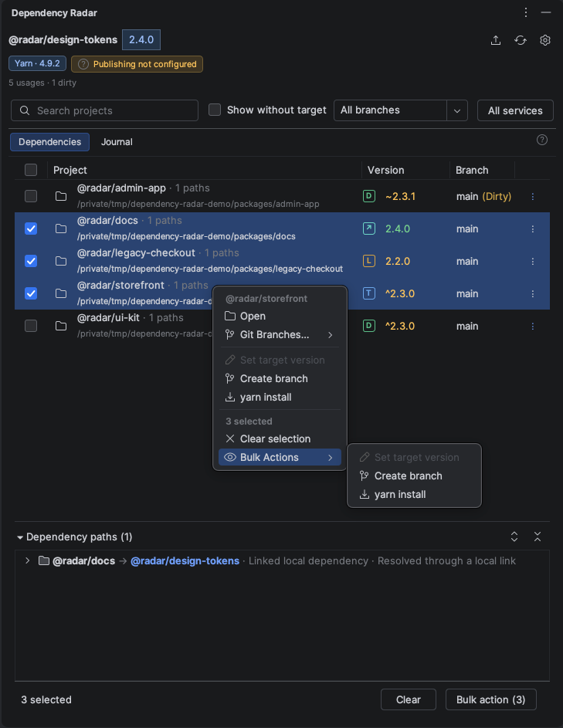The height and width of the screenshot is (728, 563).
Task: Click the search magnifier icon
Action: point(25,110)
